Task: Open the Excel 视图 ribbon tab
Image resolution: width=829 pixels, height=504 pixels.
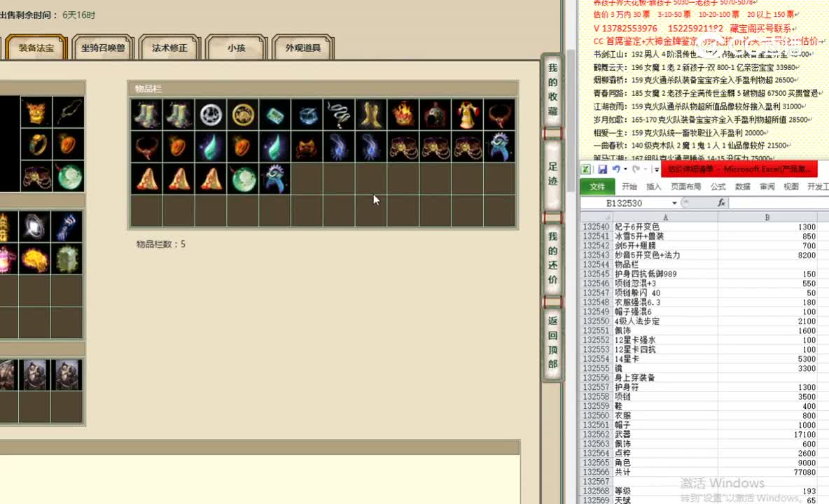Action: coord(791,186)
